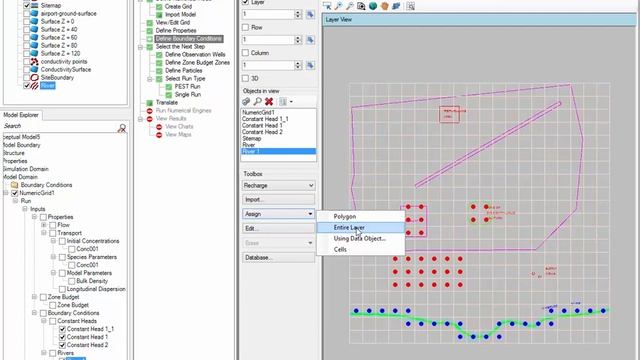Screen dimensions: 640x360
Task: Select the pick/pointer tool in the view toolbar
Action: coord(327,6)
